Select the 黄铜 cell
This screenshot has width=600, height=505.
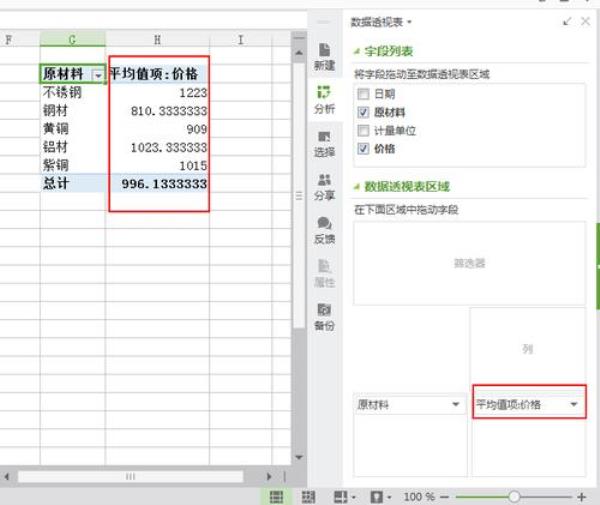point(72,129)
